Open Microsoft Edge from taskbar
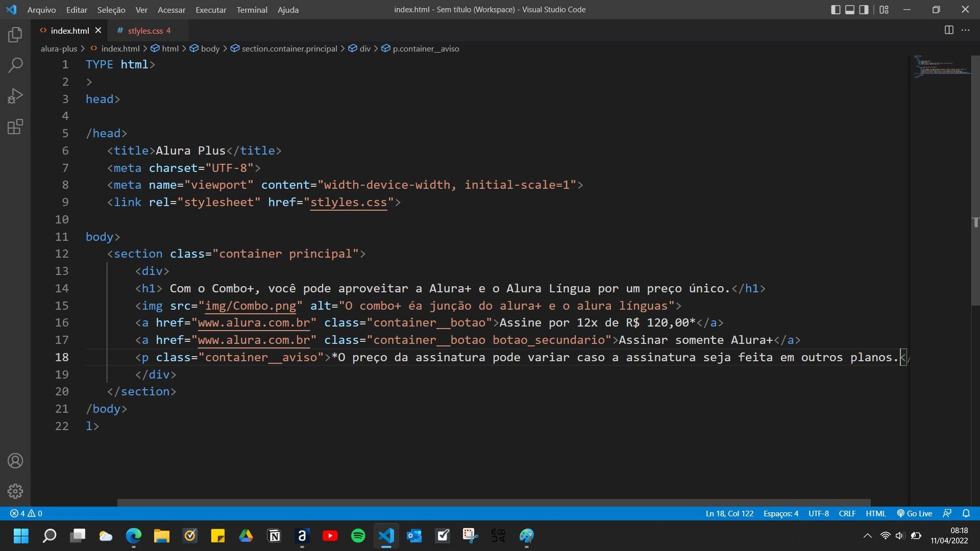Image resolution: width=980 pixels, height=551 pixels. (x=134, y=536)
